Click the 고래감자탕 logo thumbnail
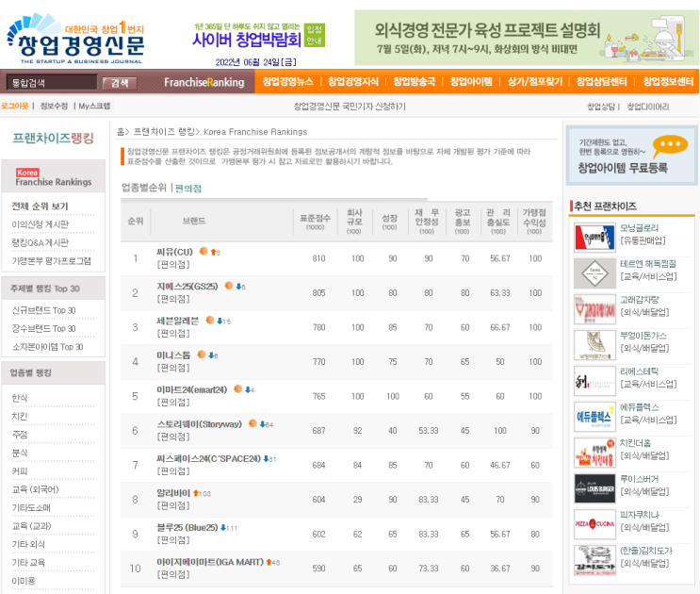 594,309
